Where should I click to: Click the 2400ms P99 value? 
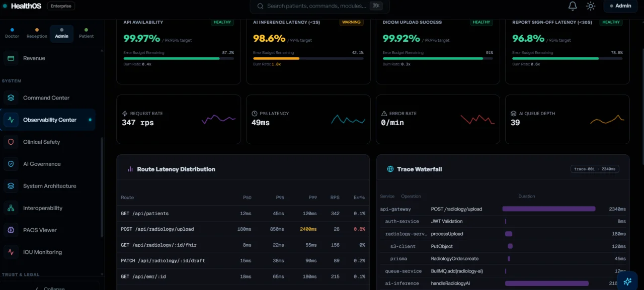(x=308, y=229)
